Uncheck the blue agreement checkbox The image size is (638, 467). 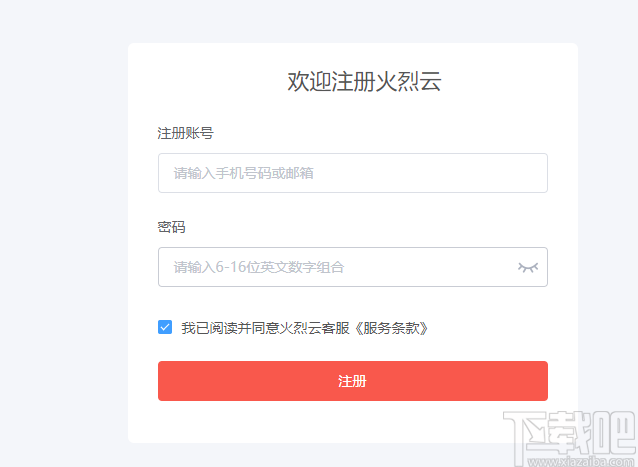coord(165,327)
